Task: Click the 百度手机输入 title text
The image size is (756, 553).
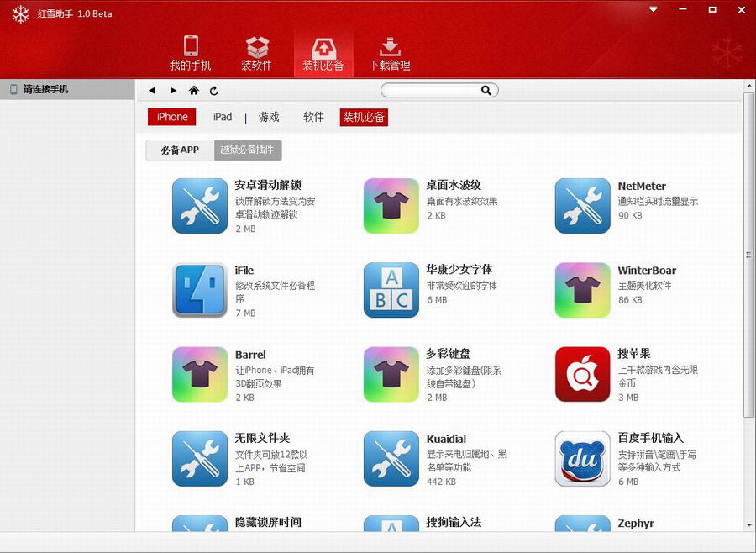Action: (651, 438)
